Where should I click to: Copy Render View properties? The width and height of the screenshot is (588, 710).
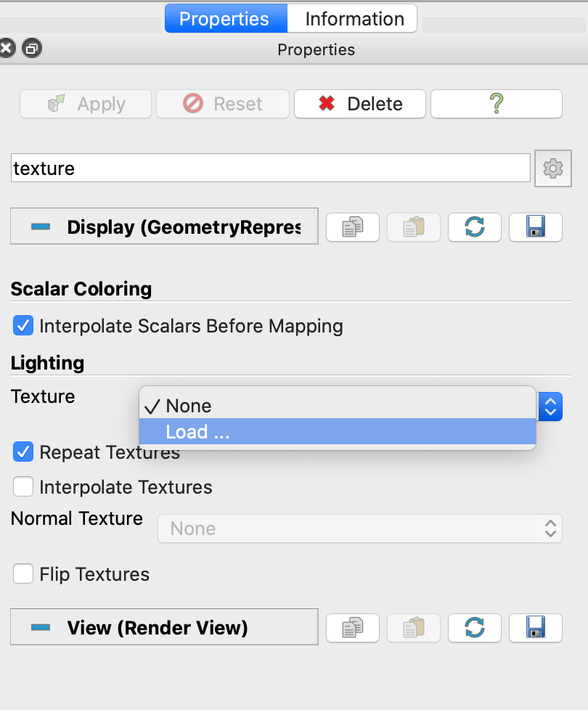click(x=352, y=627)
